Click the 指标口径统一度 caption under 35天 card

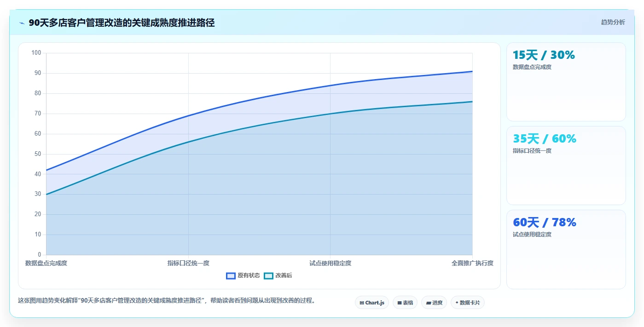(x=532, y=151)
